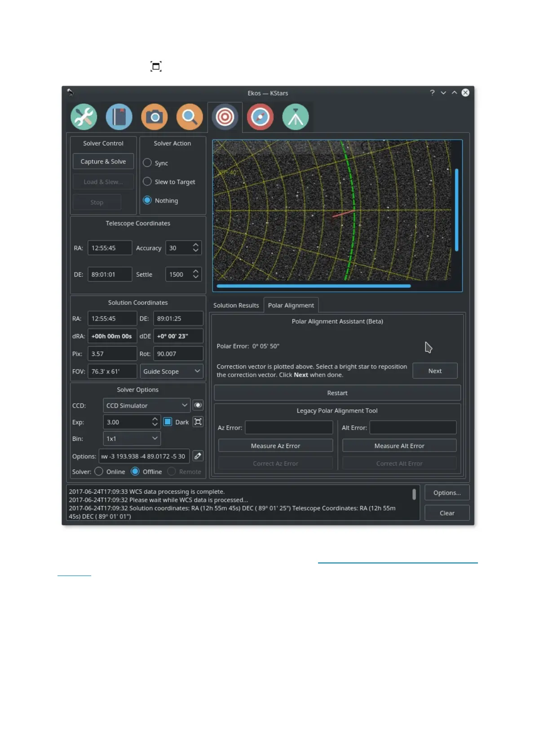Open the Mount tripod module icon

click(295, 117)
